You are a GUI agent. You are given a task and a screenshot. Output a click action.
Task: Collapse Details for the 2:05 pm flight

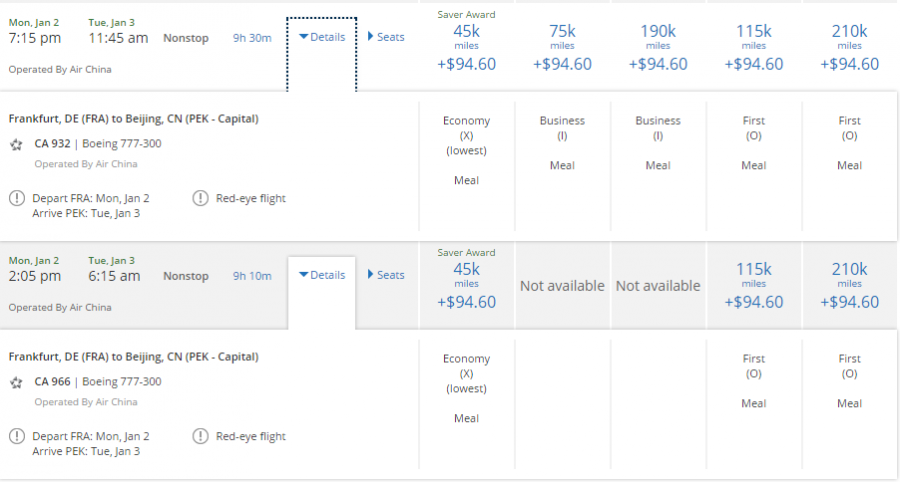(322, 275)
